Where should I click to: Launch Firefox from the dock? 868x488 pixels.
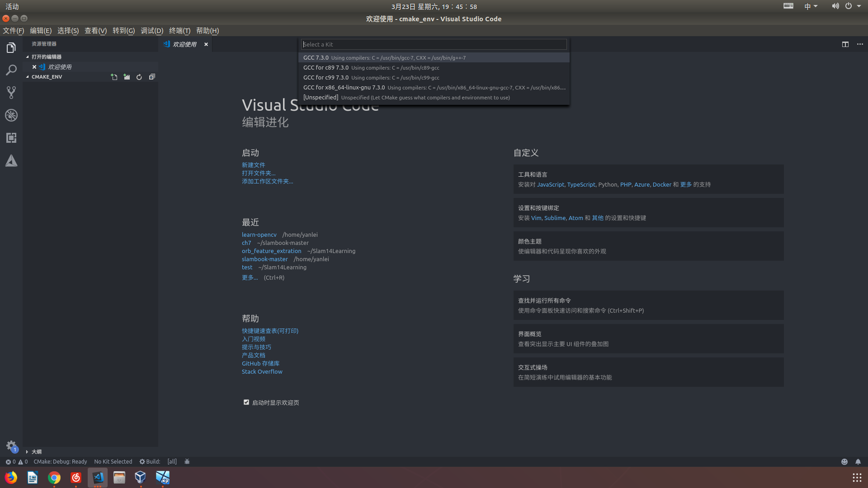11,478
